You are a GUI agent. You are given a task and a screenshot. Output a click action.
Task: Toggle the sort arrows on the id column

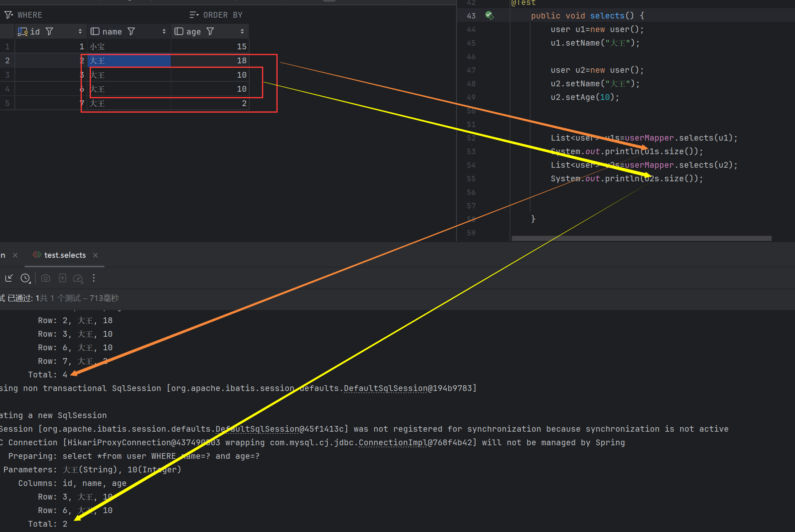[x=80, y=32]
